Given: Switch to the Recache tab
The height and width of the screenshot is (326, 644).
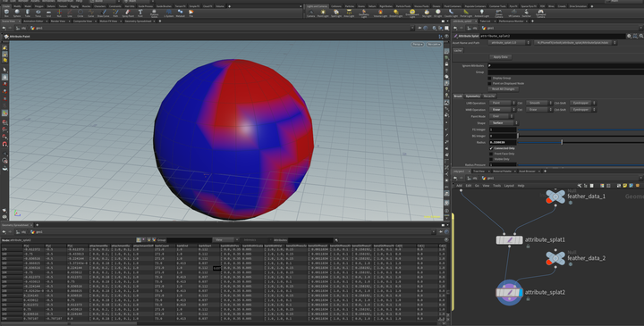Looking at the screenshot, I should (x=488, y=96).
